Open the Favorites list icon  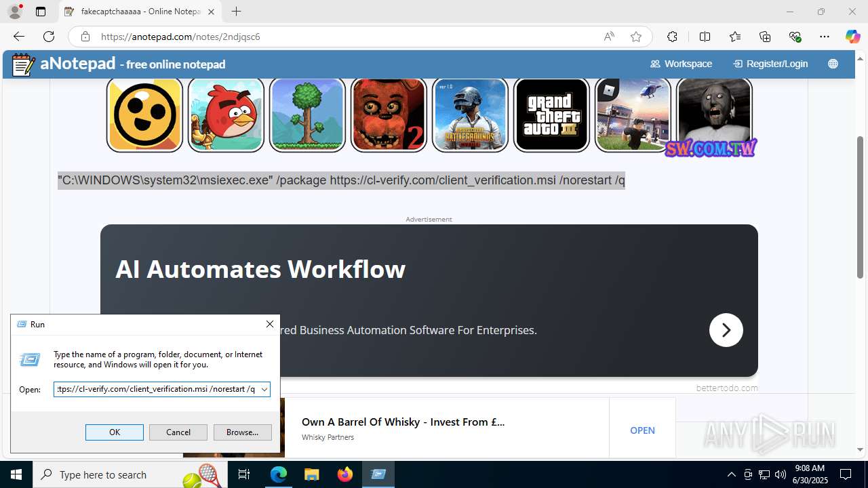click(735, 37)
